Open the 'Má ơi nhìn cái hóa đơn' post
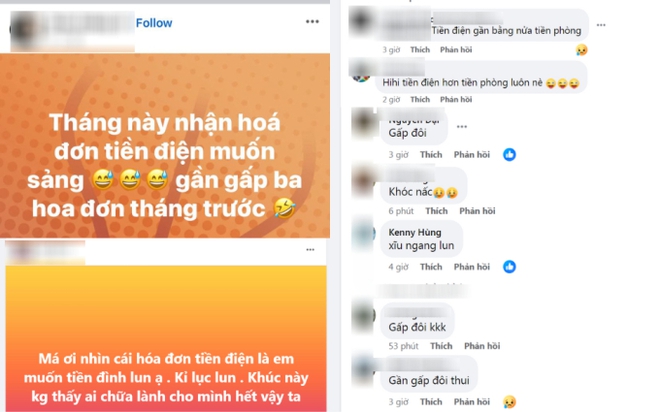 166,339
